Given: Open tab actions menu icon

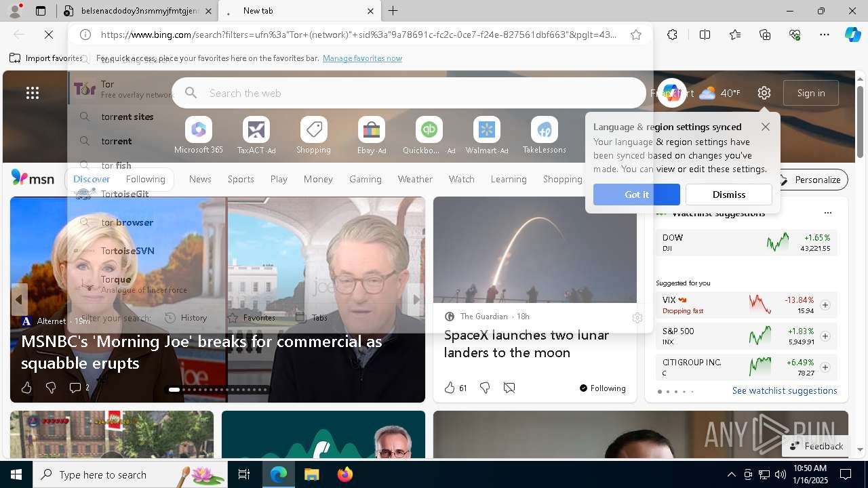Looking at the screenshot, I should pos(41,11).
